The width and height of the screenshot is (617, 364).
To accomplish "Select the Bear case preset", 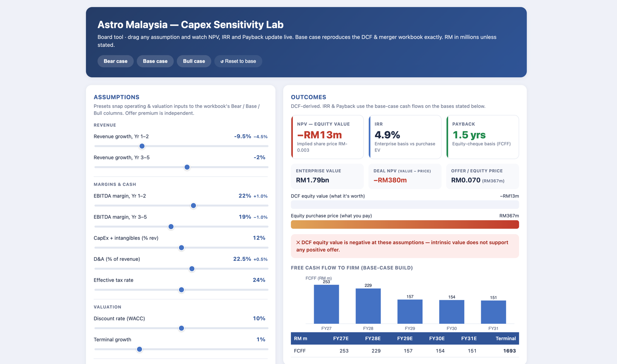I will 115,61.
